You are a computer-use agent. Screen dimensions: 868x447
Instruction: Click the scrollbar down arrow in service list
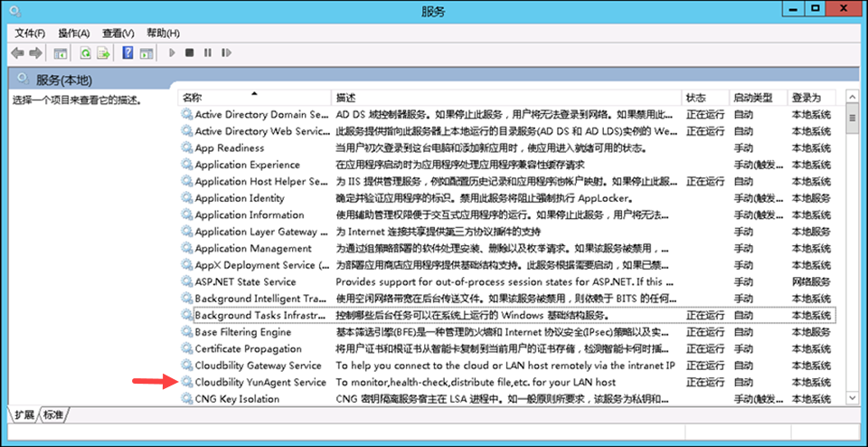click(851, 398)
